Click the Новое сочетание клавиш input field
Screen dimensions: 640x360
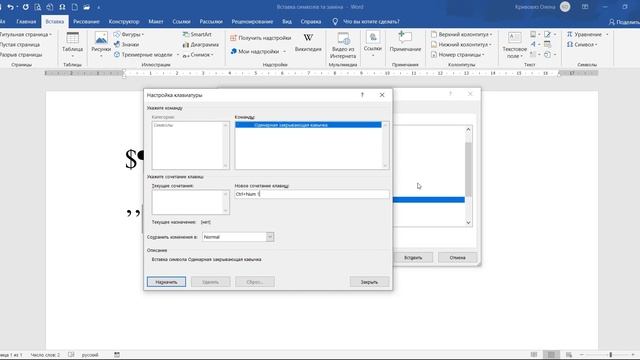[312, 194]
